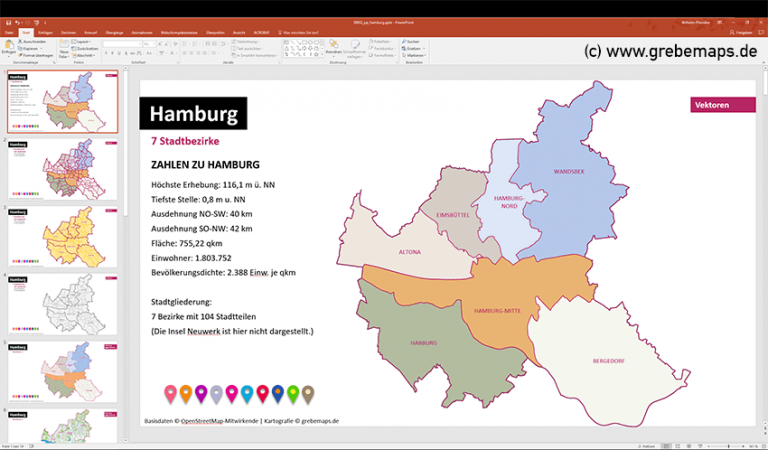Switch to Normal view icon in status bar
768x450 pixels.
point(666,446)
